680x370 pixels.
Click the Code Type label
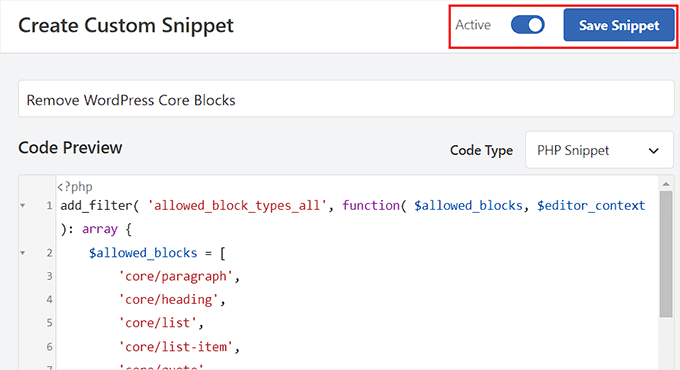coord(481,151)
